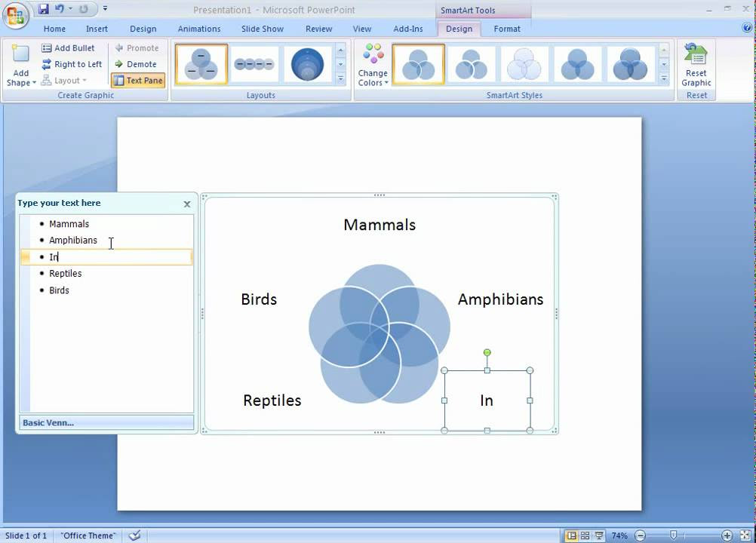Undo the last action
Viewport: 756px width, 543px height.
click(x=59, y=8)
